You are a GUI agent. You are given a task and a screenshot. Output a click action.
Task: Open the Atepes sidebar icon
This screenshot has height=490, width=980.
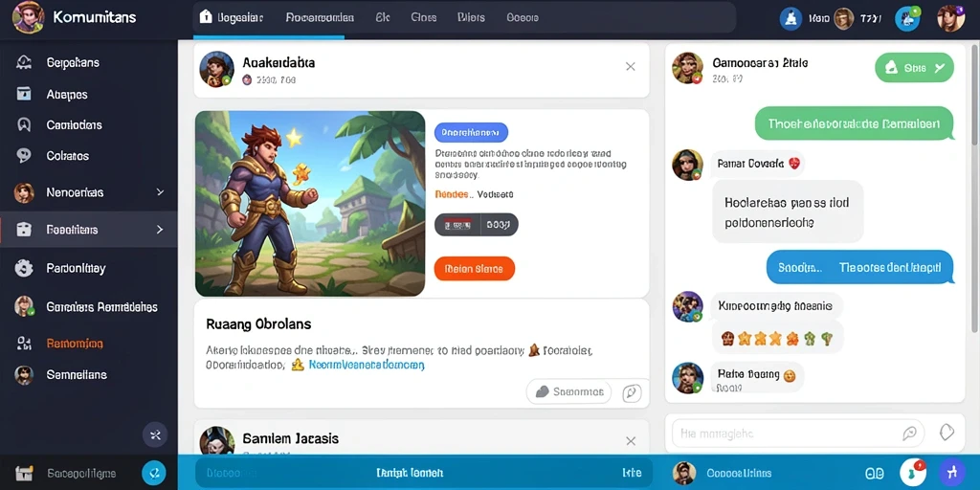(24, 94)
